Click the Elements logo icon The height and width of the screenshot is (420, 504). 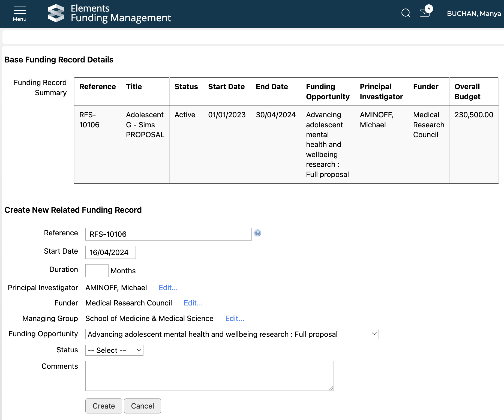tap(56, 13)
